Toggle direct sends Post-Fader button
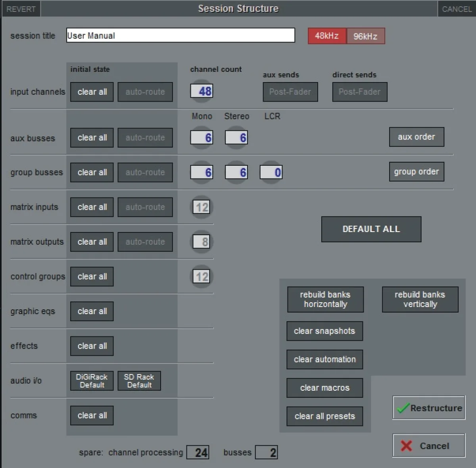Viewport: 476px width, 468px height. [x=360, y=92]
